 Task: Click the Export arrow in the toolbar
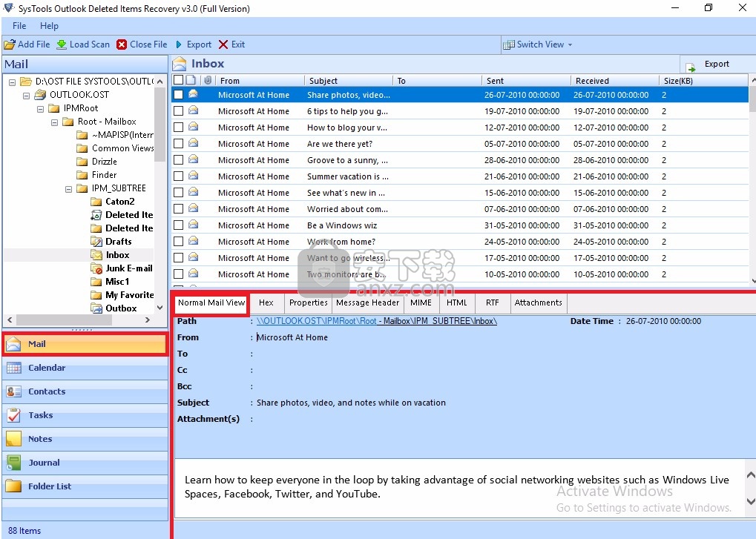[179, 44]
